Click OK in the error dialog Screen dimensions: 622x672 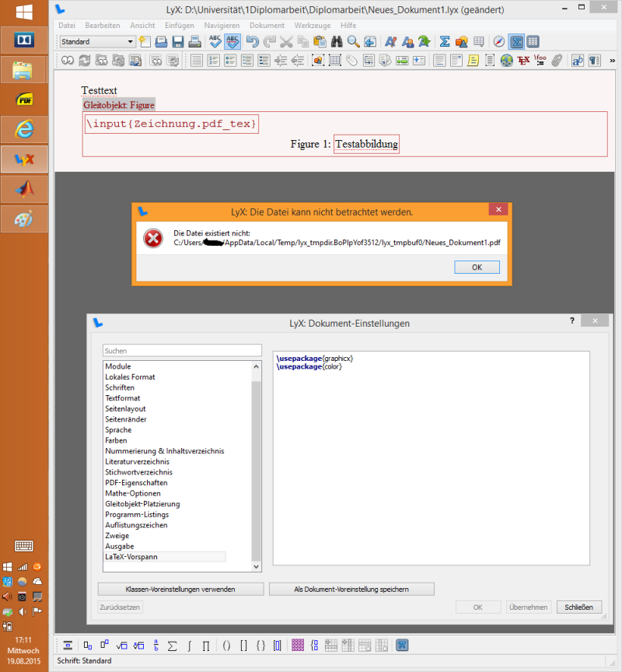[477, 267]
